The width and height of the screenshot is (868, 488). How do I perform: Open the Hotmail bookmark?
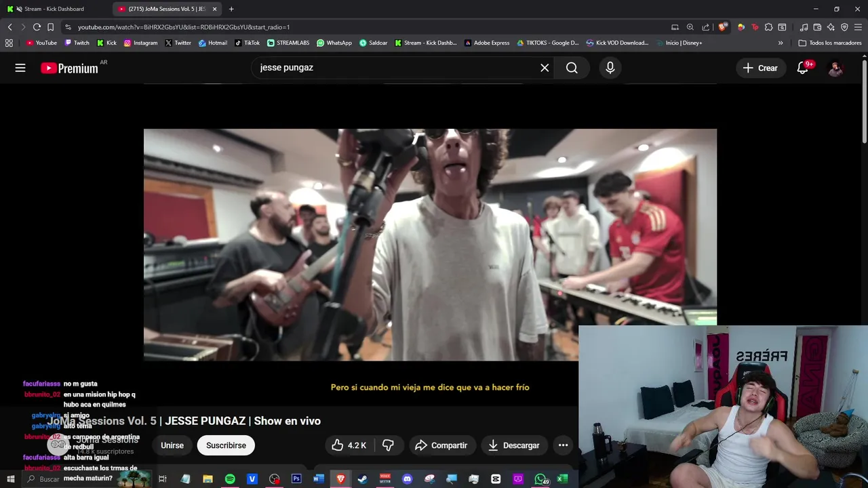point(213,43)
